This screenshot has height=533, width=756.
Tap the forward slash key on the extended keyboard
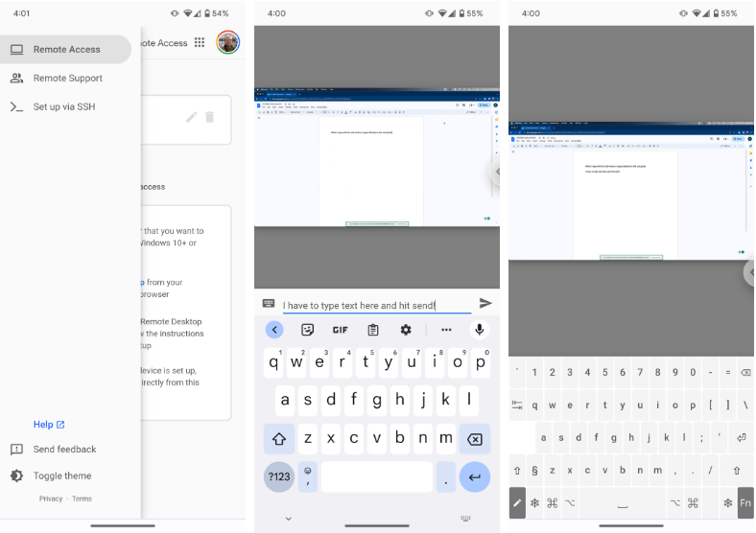[710, 471]
